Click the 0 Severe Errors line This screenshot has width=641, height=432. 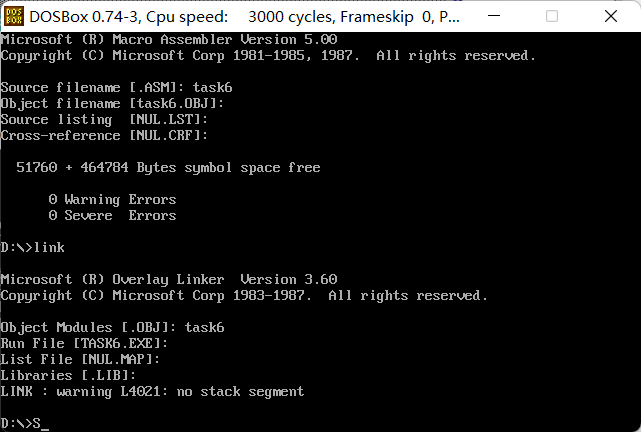tap(112, 215)
